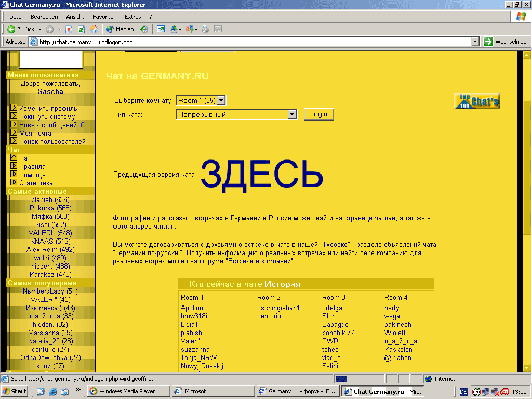Click the Тусовке link in text

click(x=335, y=245)
